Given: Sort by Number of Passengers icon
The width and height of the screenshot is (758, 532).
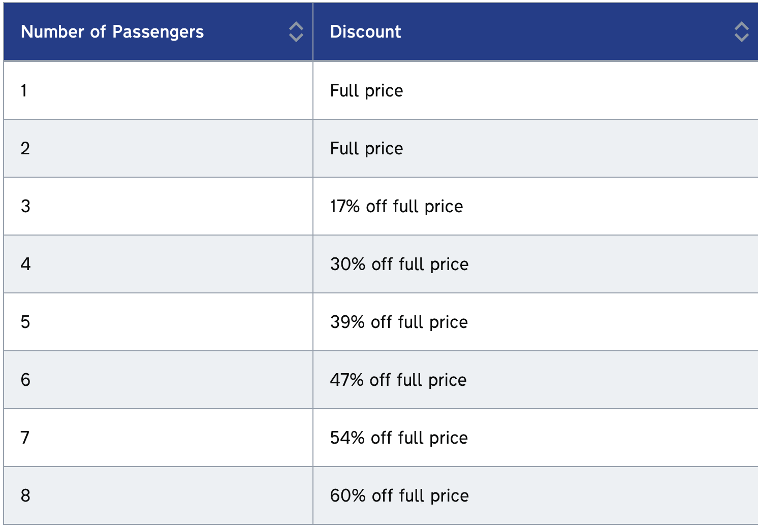Looking at the screenshot, I should [x=296, y=32].
